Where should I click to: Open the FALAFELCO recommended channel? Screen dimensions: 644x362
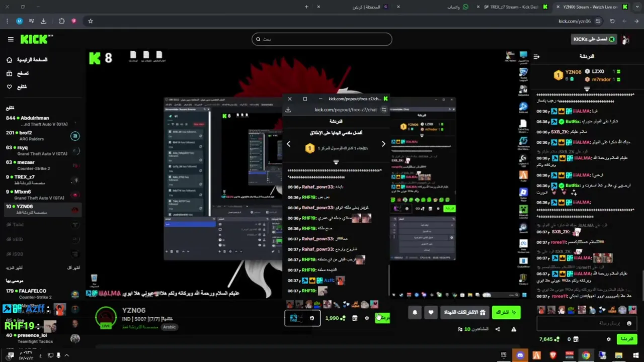(x=43, y=294)
